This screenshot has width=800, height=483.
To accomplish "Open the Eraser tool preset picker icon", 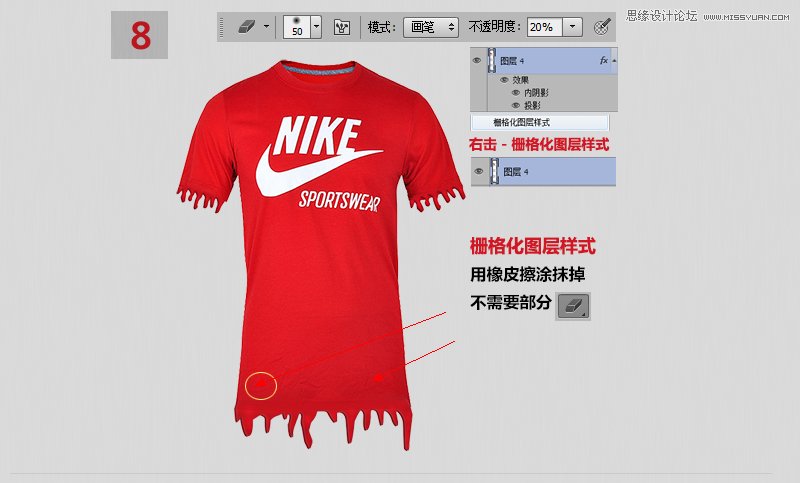I will pos(246,27).
